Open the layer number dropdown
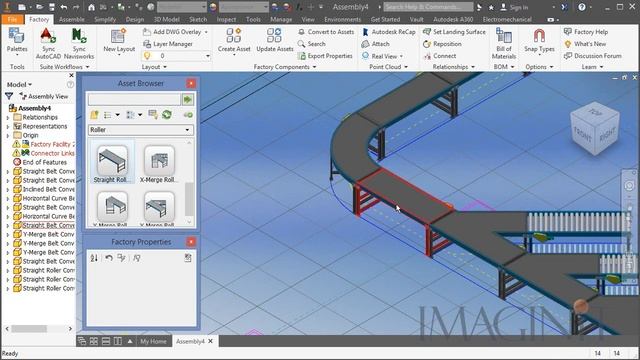The width and height of the screenshot is (640, 360). (208, 56)
